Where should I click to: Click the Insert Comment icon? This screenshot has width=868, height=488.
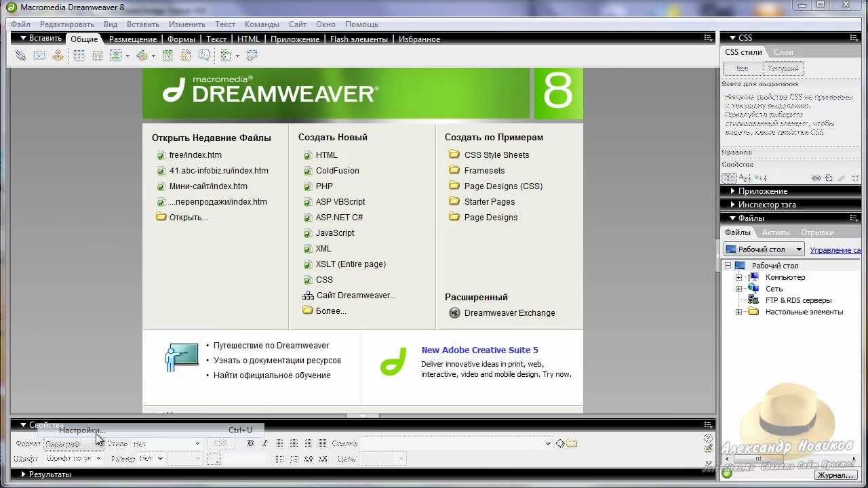pyautogui.click(x=203, y=56)
